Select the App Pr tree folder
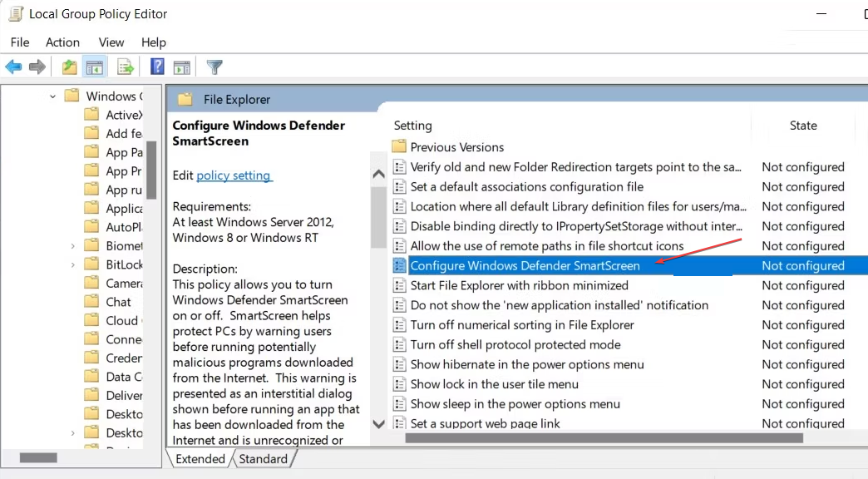868x479 pixels. coord(124,171)
